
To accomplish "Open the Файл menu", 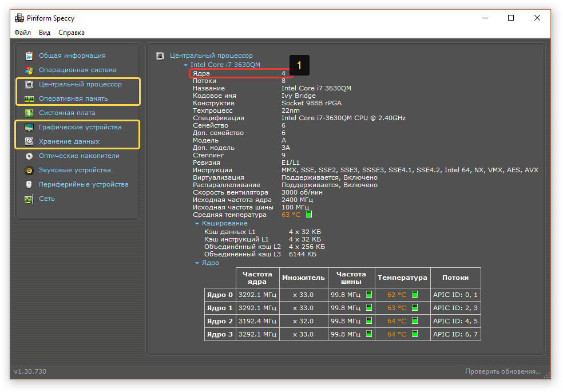I will coord(23,33).
